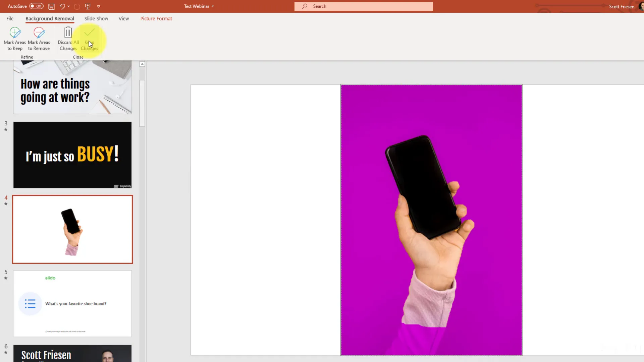Click Keep Changes checkmark
Viewport: 644px width, 362px height.
(x=89, y=39)
